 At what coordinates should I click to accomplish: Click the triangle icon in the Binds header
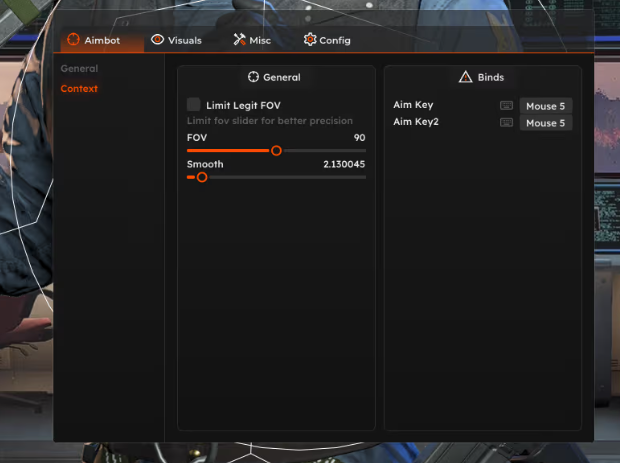(x=465, y=77)
